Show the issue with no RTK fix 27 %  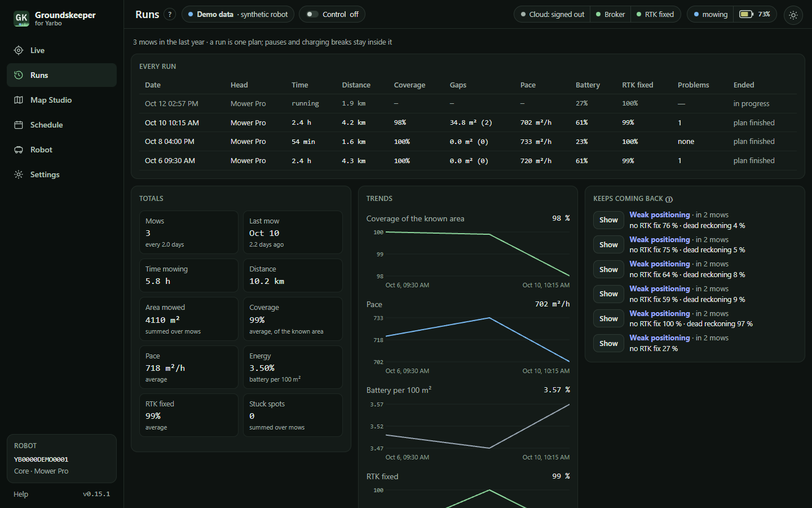608,343
